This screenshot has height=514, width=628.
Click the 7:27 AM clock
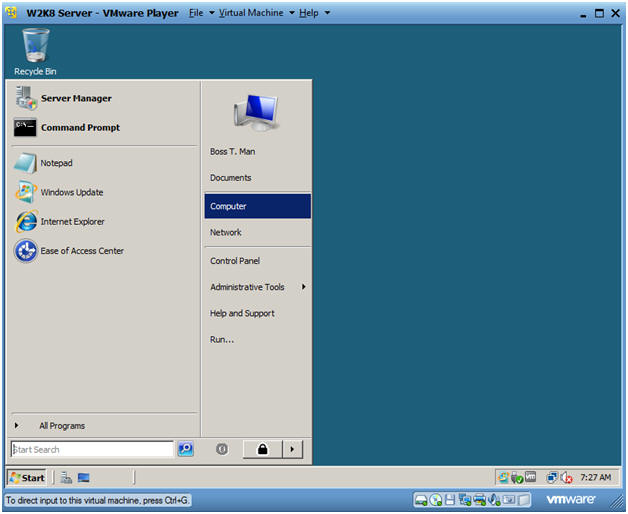tap(595, 477)
